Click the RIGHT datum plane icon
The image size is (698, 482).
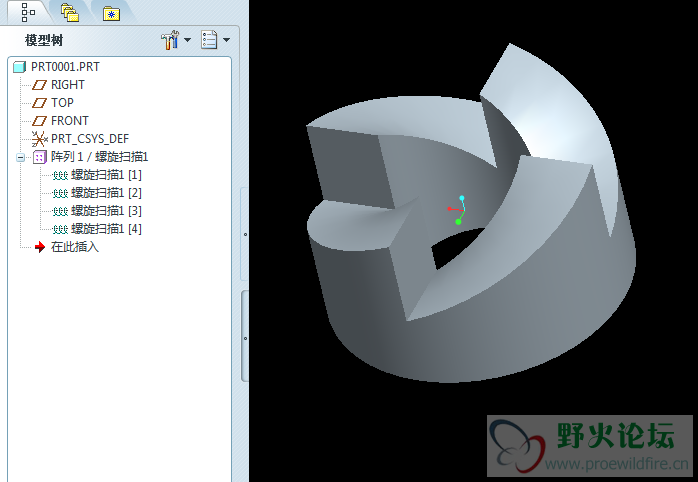tap(39, 85)
